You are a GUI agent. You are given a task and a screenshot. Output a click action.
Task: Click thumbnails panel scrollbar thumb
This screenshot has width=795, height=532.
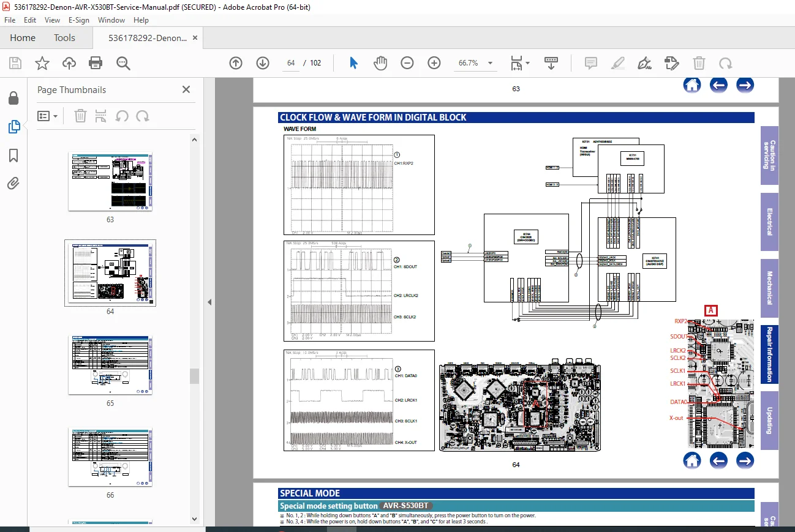click(194, 376)
